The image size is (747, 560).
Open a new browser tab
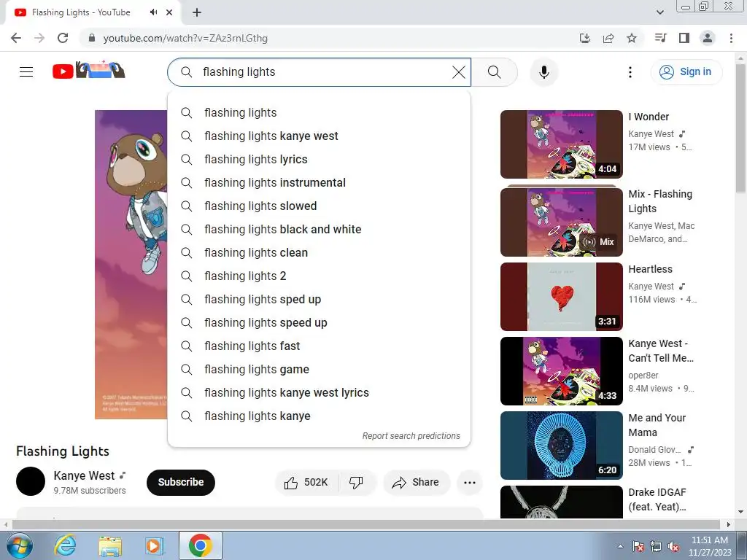point(197,12)
